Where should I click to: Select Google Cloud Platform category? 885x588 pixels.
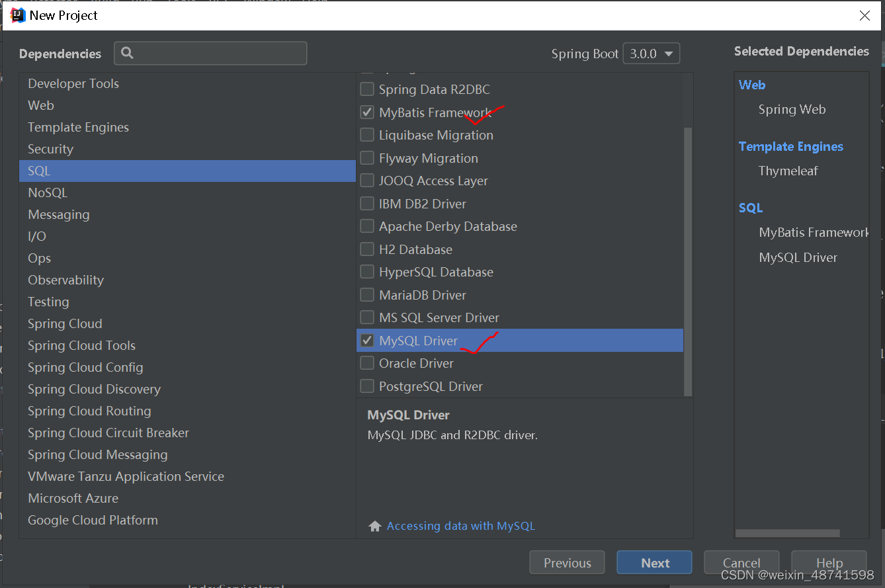pyautogui.click(x=187, y=520)
